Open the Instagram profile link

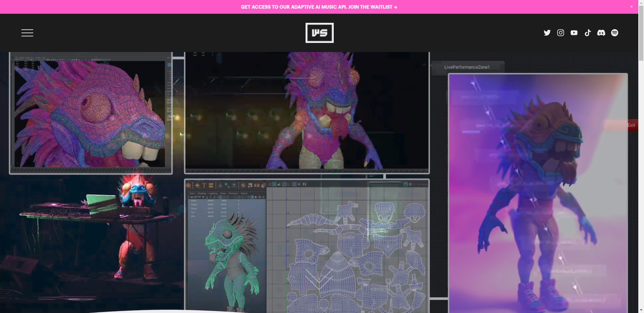(x=560, y=33)
